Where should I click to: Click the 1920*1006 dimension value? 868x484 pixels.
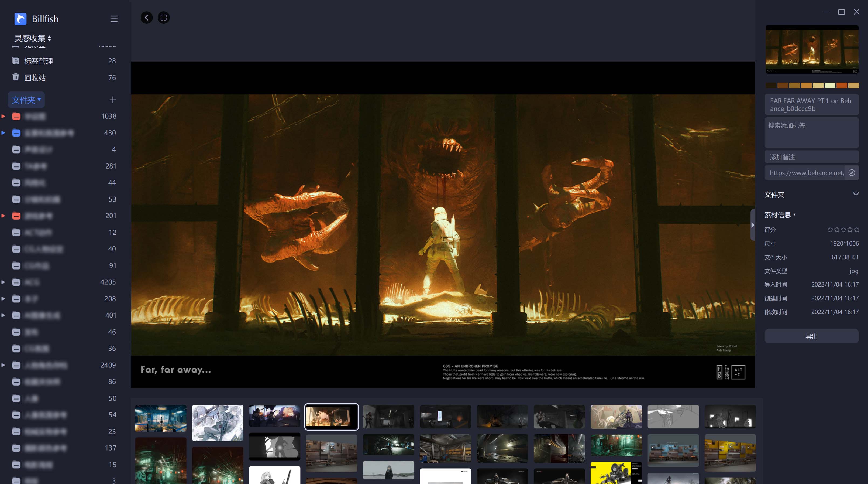coord(844,244)
